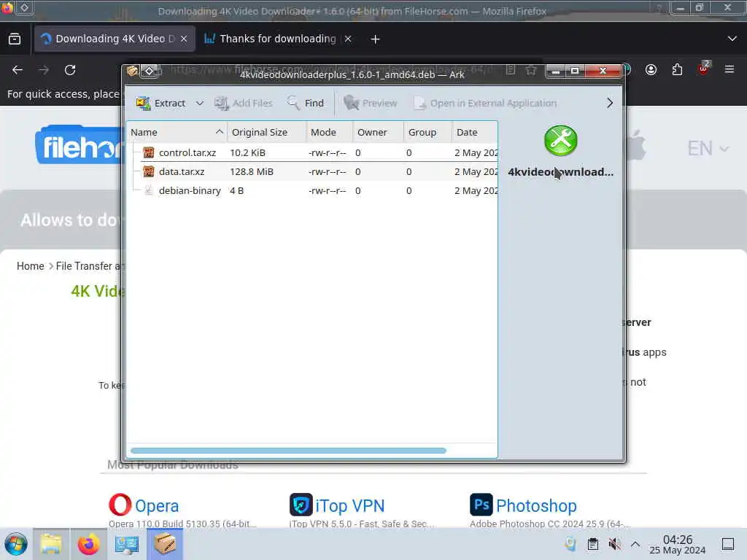Click the Firefox taskbar icon
This screenshot has width=747, height=560.
88,544
